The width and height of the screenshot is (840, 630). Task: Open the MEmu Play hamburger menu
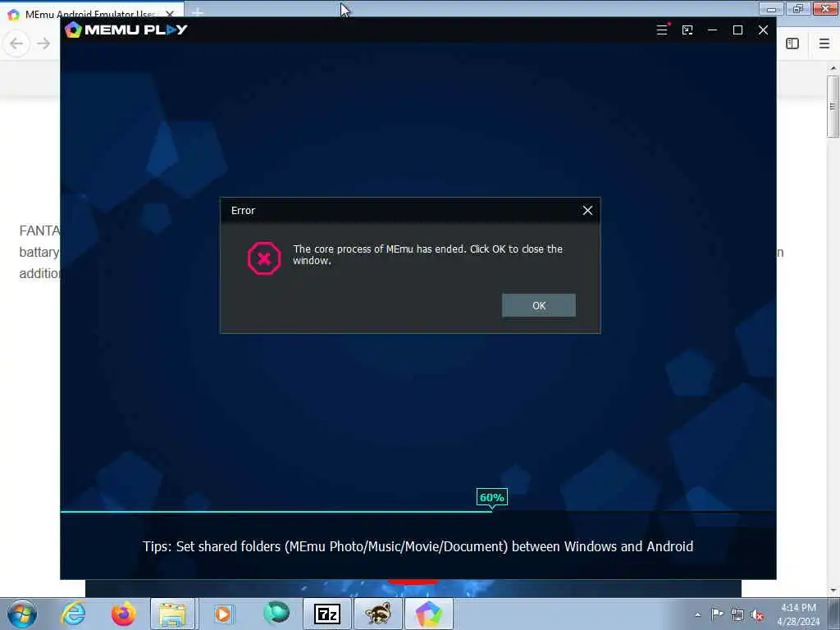point(662,30)
